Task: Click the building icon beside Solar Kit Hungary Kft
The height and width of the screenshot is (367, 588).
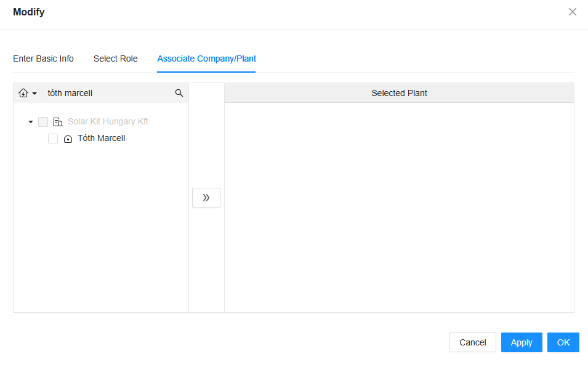Action: 58,122
